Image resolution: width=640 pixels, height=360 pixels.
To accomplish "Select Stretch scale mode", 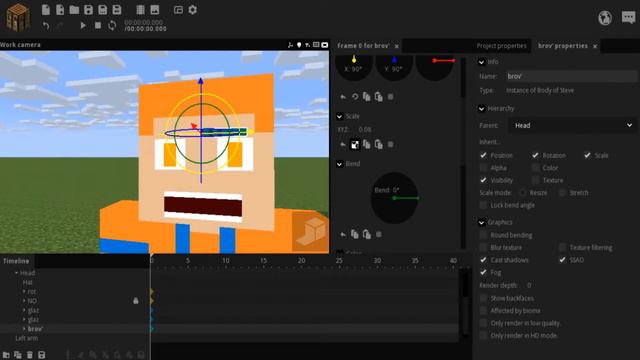I will pyautogui.click(x=562, y=192).
